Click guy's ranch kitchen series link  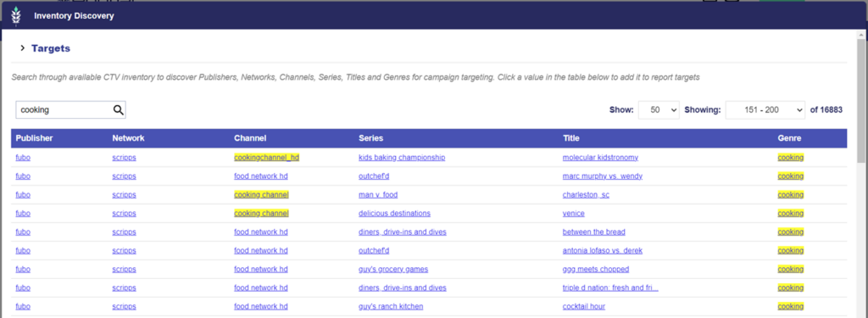coord(391,306)
